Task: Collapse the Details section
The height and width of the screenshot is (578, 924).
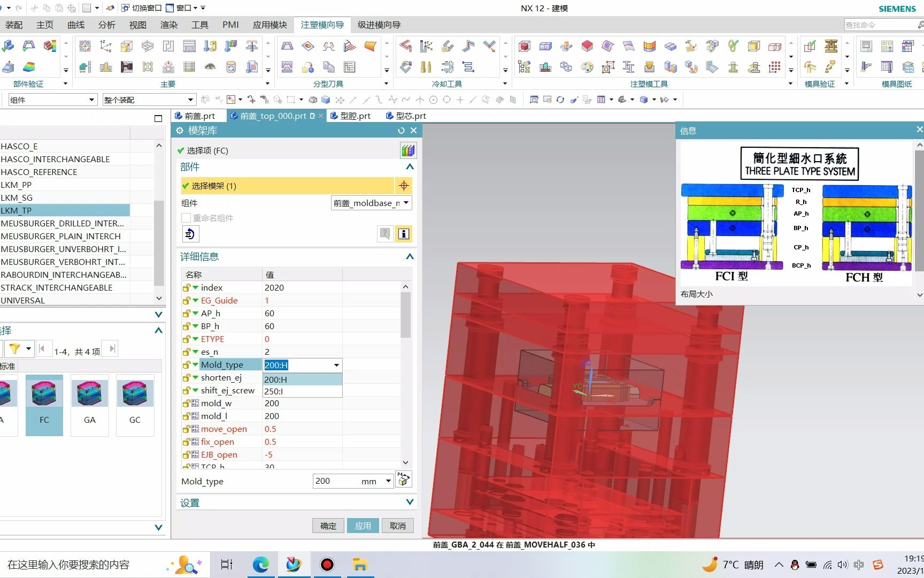Action: click(x=410, y=256)
